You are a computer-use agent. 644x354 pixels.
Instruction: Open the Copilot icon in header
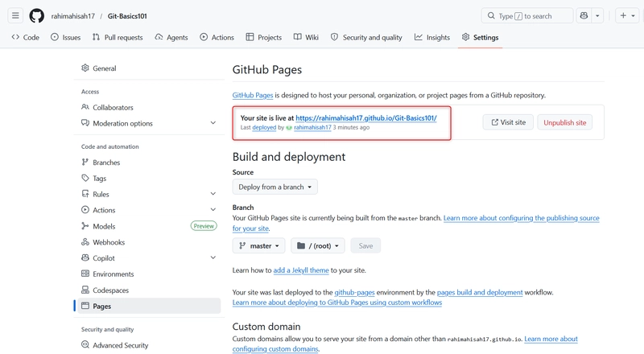pyautogui.click(x=584, y=16)
